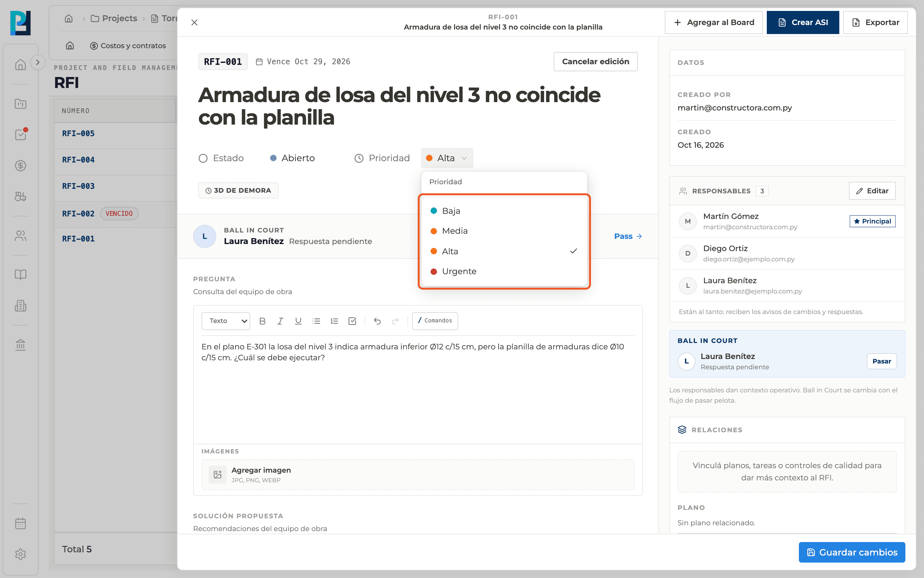Open the Comandos slash menu
The width and height of the screenshot is (924, 578).
(435, 321)
